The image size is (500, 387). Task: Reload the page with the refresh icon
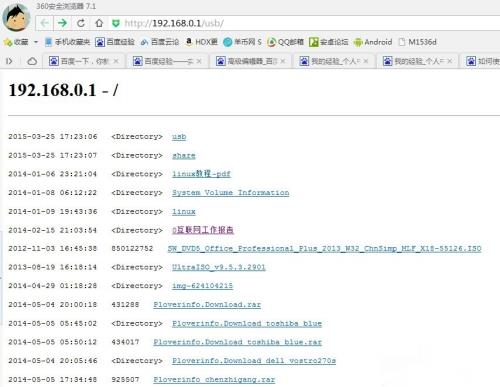click(x=81, y=23)
